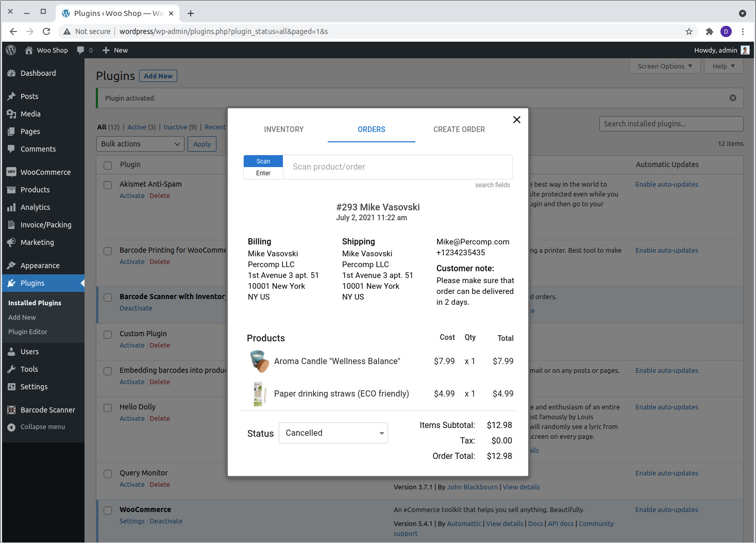Click the Marketing megaphone icon

(11, 242)
